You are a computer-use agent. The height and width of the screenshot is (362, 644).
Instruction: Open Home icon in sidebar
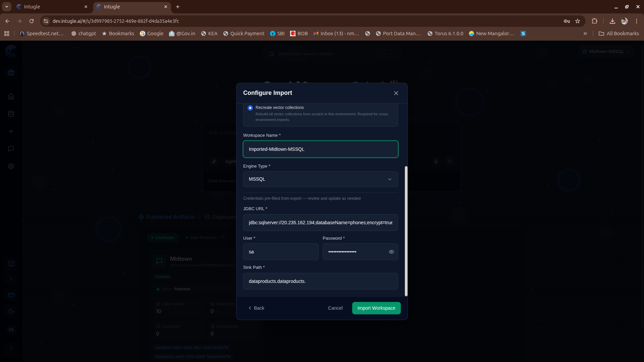[x=11, y=97]
